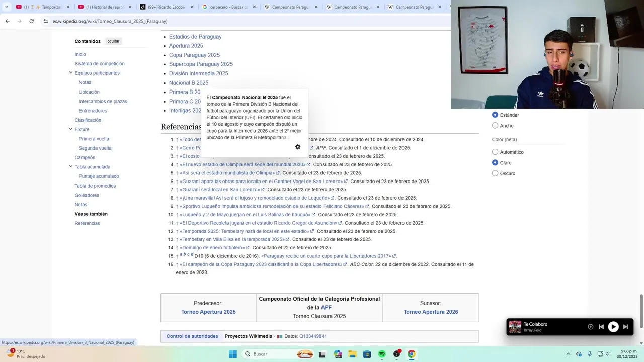This screenshot has width=644, height=362.
Task: Launch File Explorer from the taskbar
Action: [352, 354]
